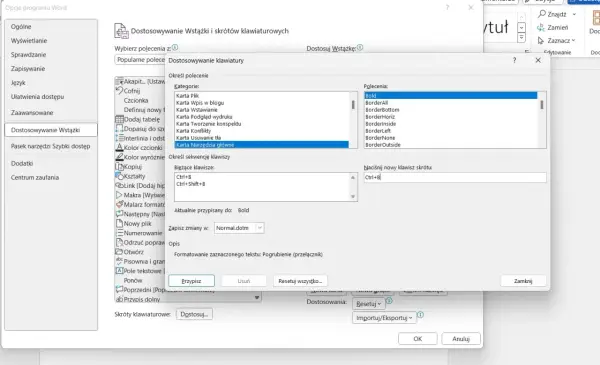Click the Otwórz folder icon
The image size is (600, 365).
click(119, 252)
